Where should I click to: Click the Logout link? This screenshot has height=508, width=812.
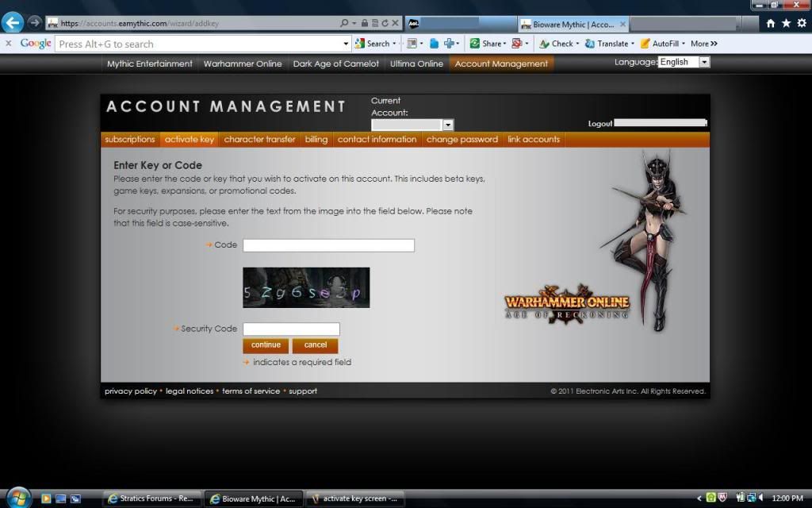click(599, 124)
